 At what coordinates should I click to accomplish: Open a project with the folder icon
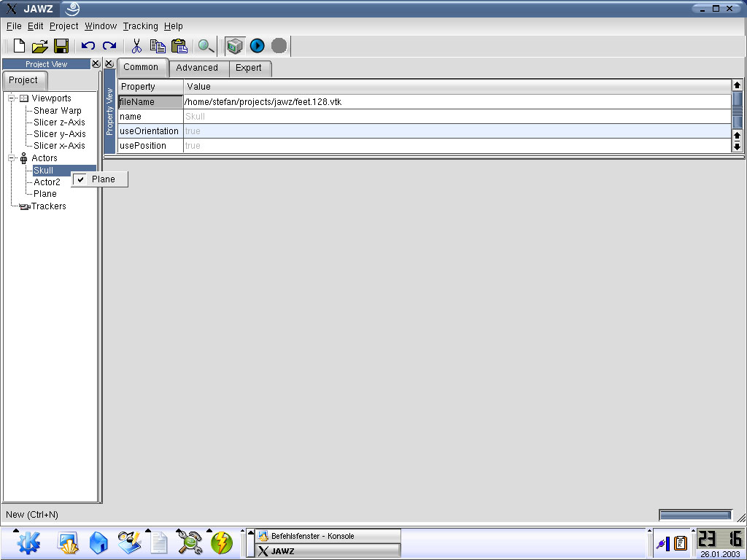(x=40, y=46)
